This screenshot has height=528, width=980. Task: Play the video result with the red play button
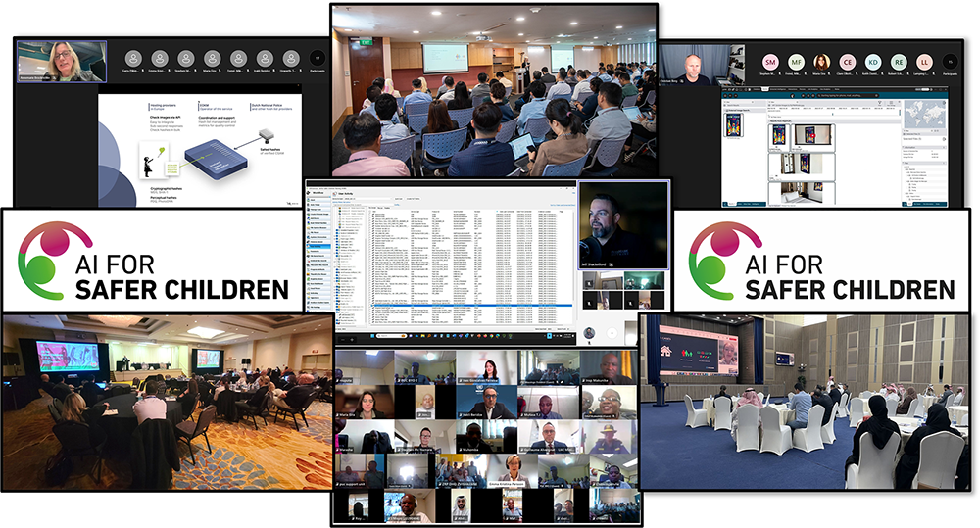tap(814, 136)
